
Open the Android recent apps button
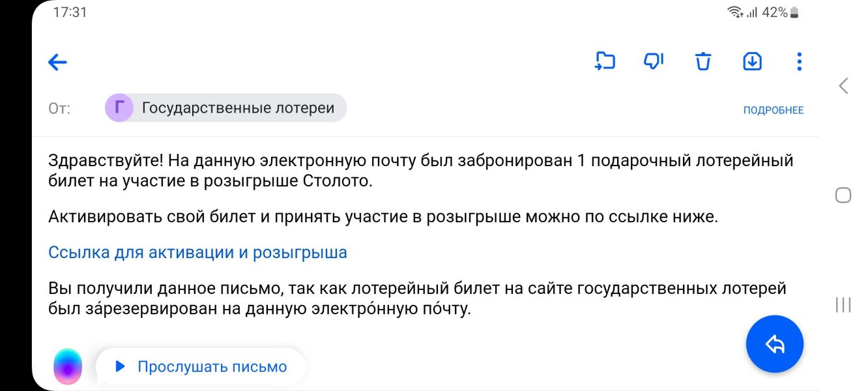tap(843, 305)
